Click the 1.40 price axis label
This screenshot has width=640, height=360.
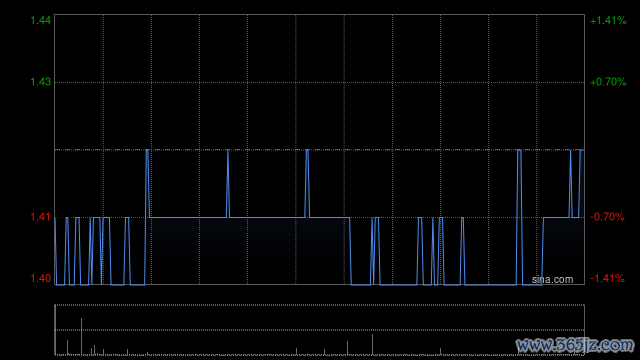tap(41, 278)
